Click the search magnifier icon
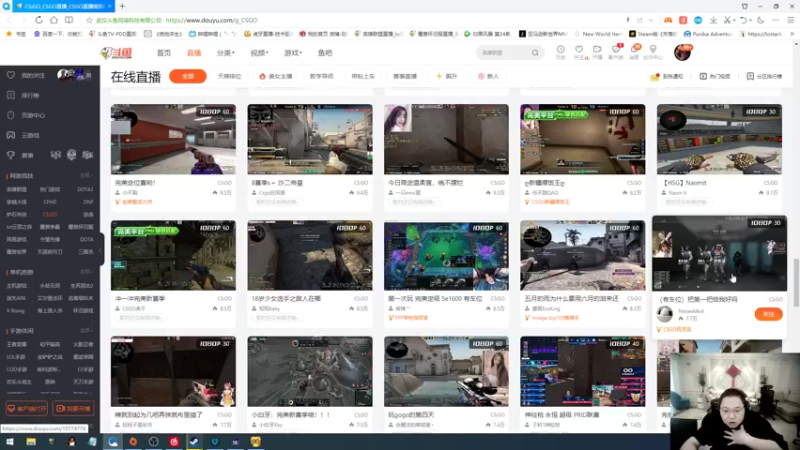Viewport: 800px width, 450px height. tap(535, 53)
